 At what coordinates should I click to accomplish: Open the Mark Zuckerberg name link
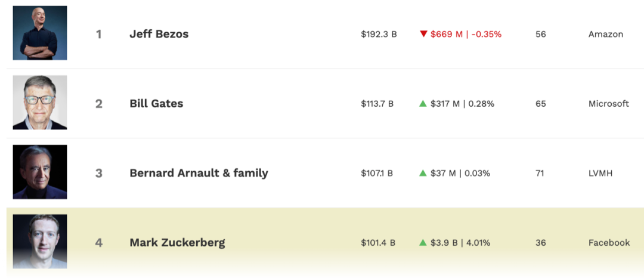tap(177, 243)
